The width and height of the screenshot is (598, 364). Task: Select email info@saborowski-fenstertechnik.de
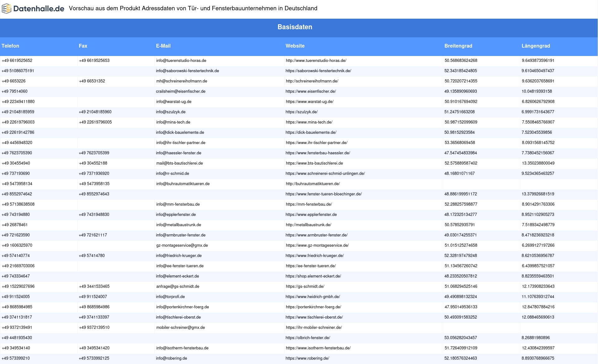click(x=187, y=71)
